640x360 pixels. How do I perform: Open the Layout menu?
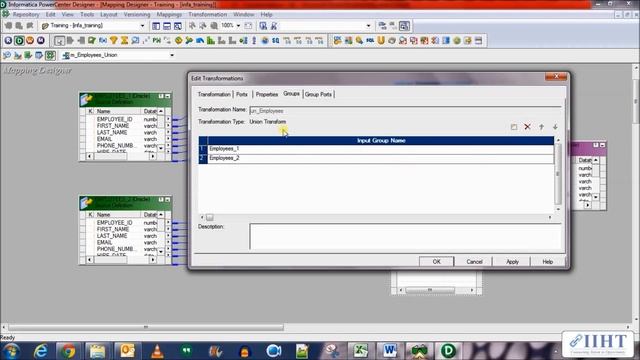(109, 14)
